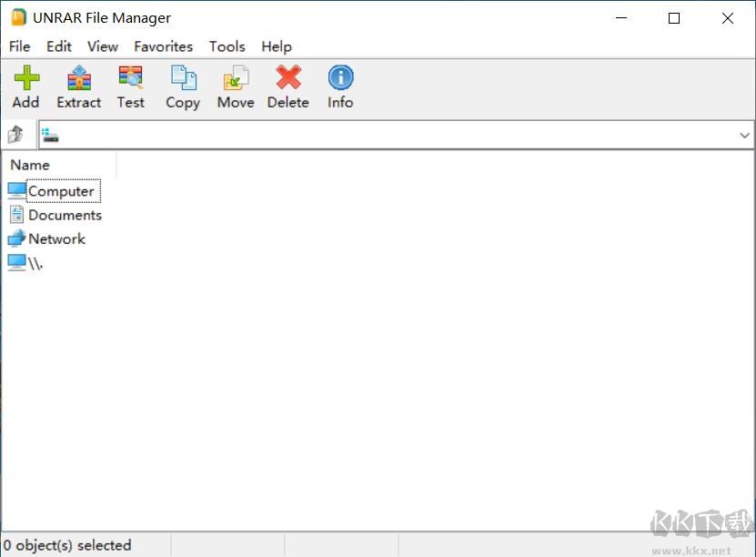Maximize the UNRAR File Manager window
The height and width of the screenshot is (557, 756).
(674, 18)
